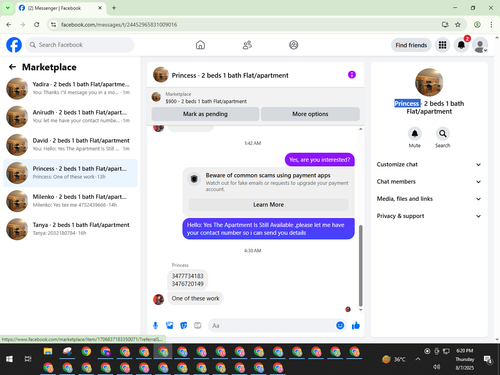The height and width of the screenshot is (375, 500).
Task: Click the Home icon in top navigation
Action: pos(200,45)
